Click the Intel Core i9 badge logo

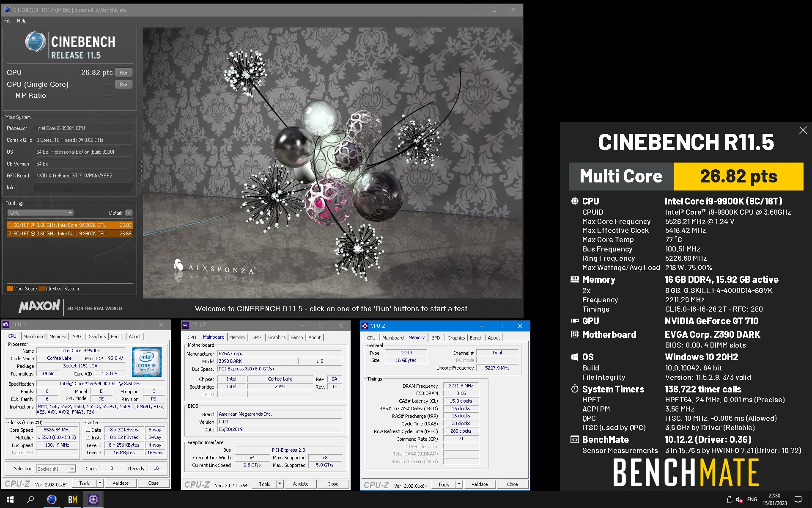[x=147, y=362]
